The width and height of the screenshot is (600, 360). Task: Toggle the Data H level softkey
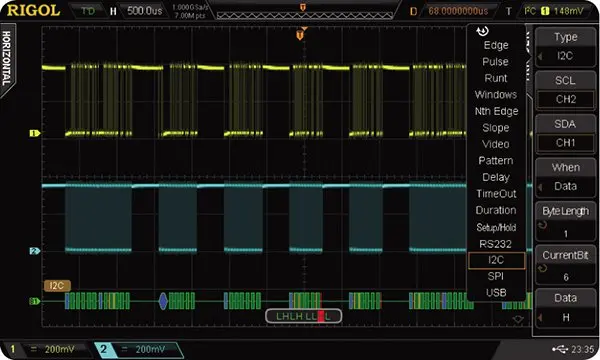click(x=565, y=308)
